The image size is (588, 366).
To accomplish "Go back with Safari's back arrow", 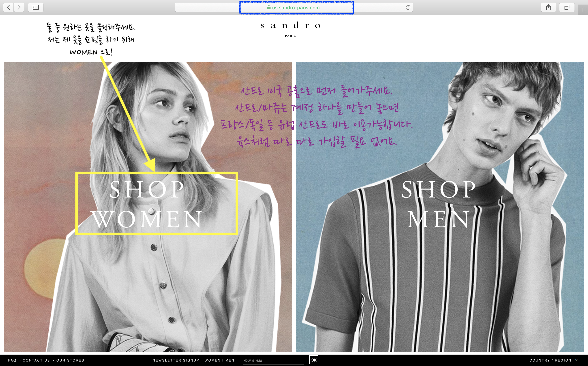I will 9,7.
